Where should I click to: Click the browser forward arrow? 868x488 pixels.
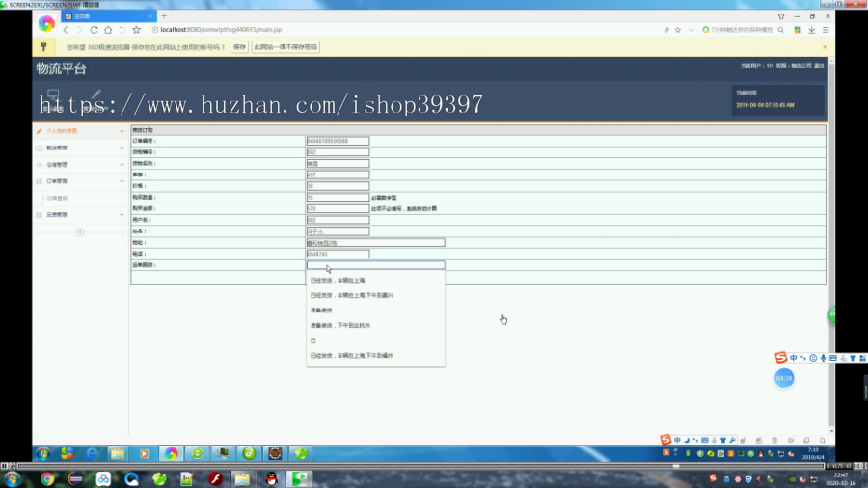pos(79,30)
